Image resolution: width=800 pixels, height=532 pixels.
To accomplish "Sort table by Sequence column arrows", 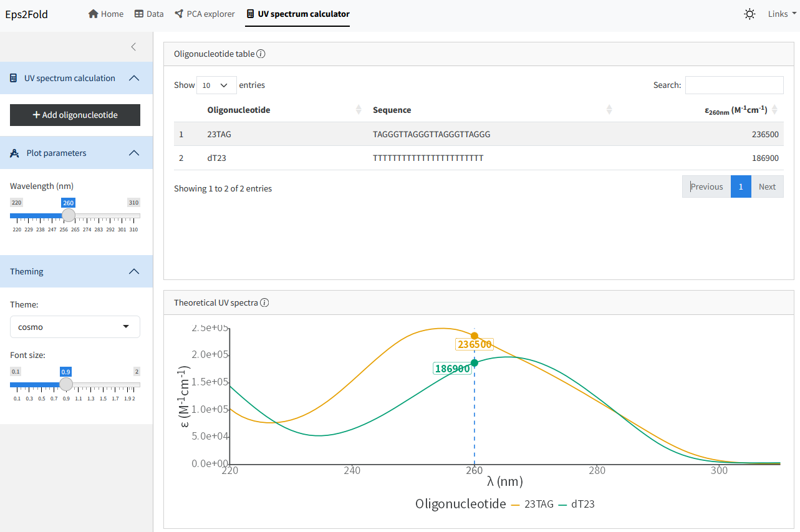I will [609, 110].
